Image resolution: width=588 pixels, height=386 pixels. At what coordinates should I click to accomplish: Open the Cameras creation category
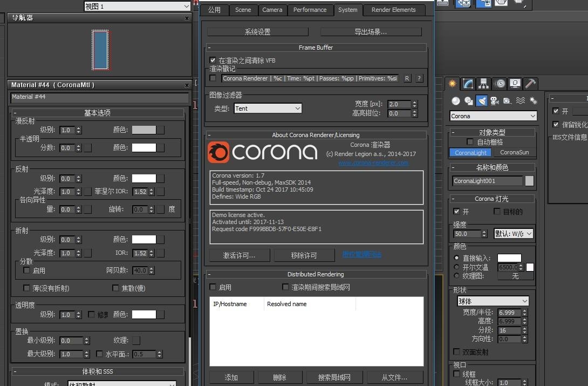pos(495,101)
